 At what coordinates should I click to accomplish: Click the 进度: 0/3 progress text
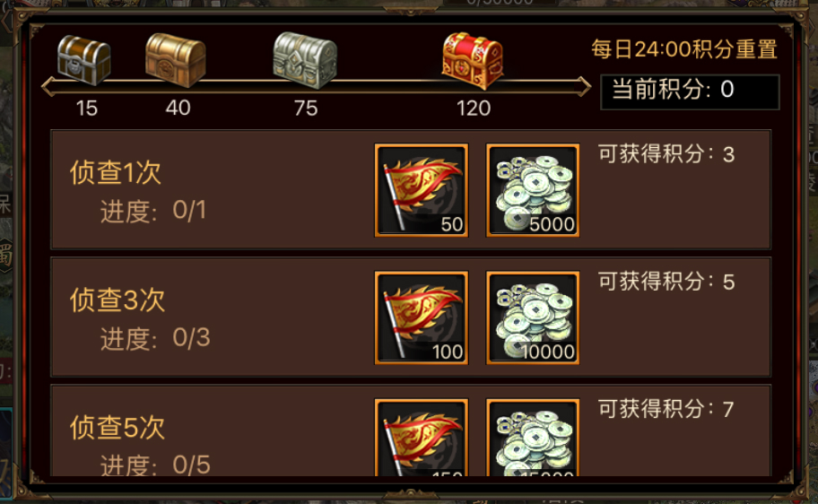pos(155,338)
